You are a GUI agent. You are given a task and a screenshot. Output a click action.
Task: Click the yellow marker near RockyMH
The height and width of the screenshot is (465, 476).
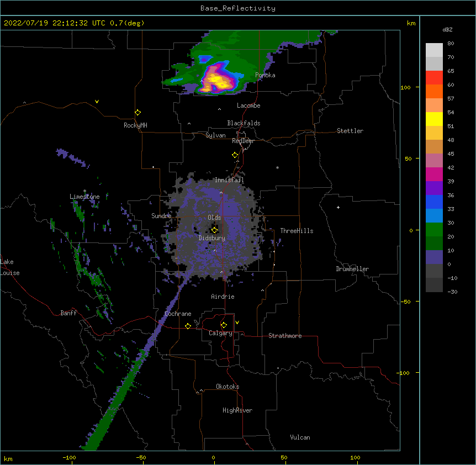137,112
